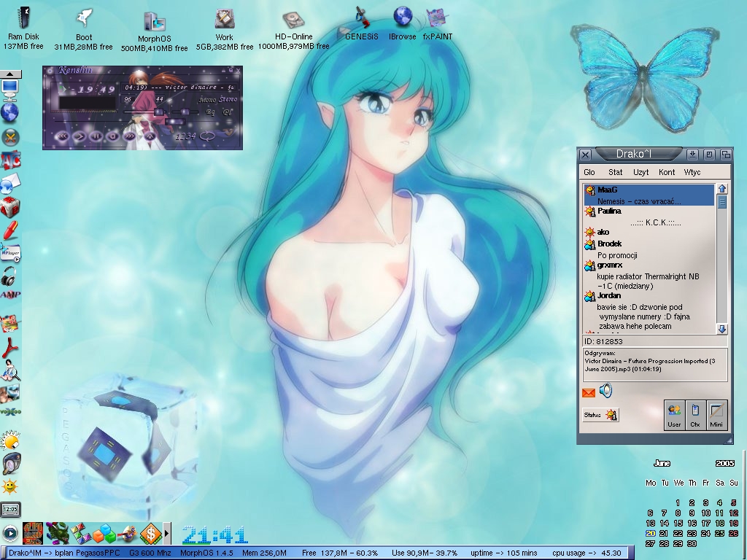Click the red pen dock icon

pyautogui.click(x=10, y=231)
